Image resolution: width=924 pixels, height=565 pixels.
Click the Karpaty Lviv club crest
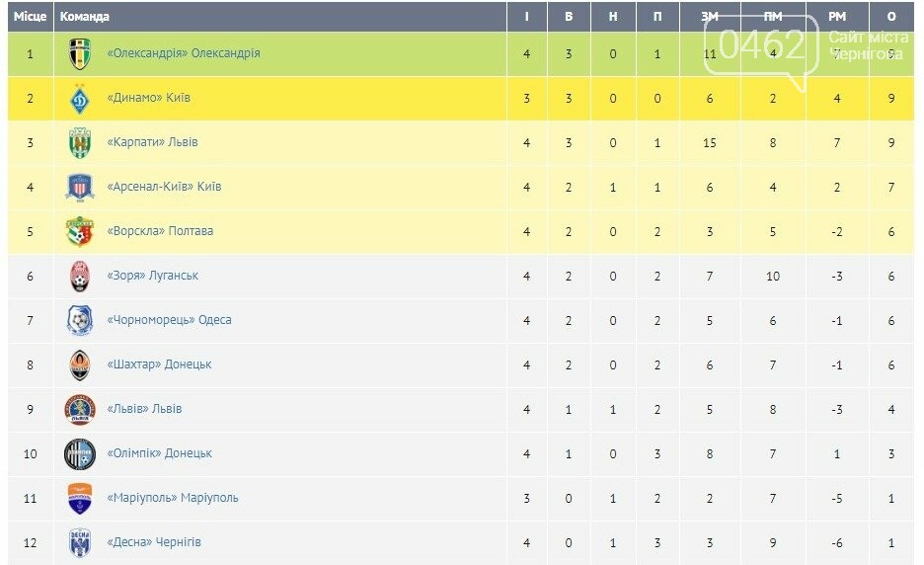pos(80,143)
